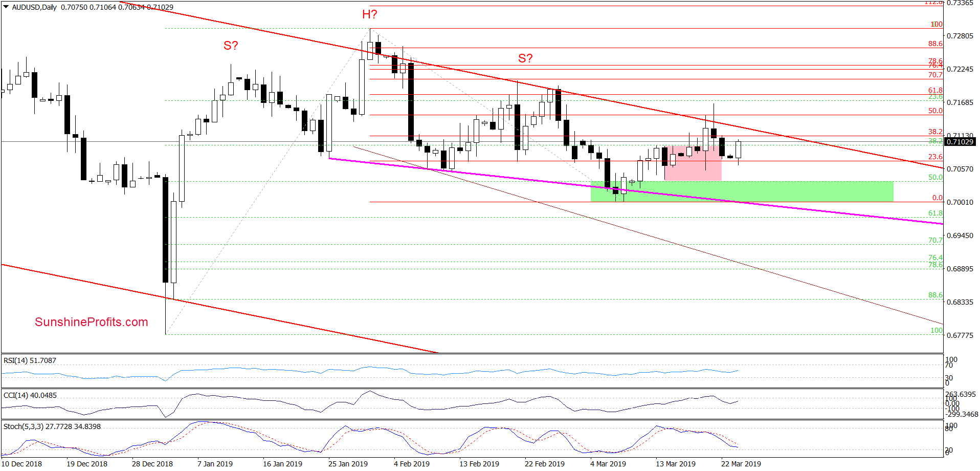Click the small triangle before AUDUSD,Daily
This screenshot has width=980, height=471.
[6, 7]
